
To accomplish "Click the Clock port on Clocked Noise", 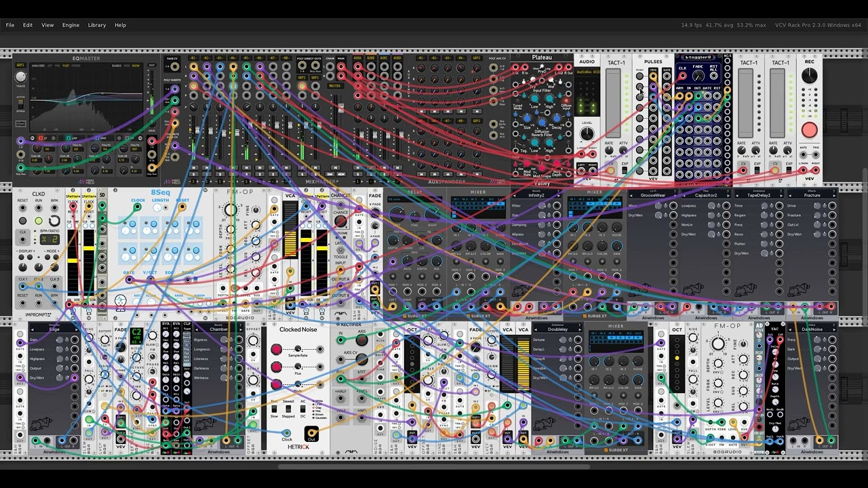I will coord(287,433).
